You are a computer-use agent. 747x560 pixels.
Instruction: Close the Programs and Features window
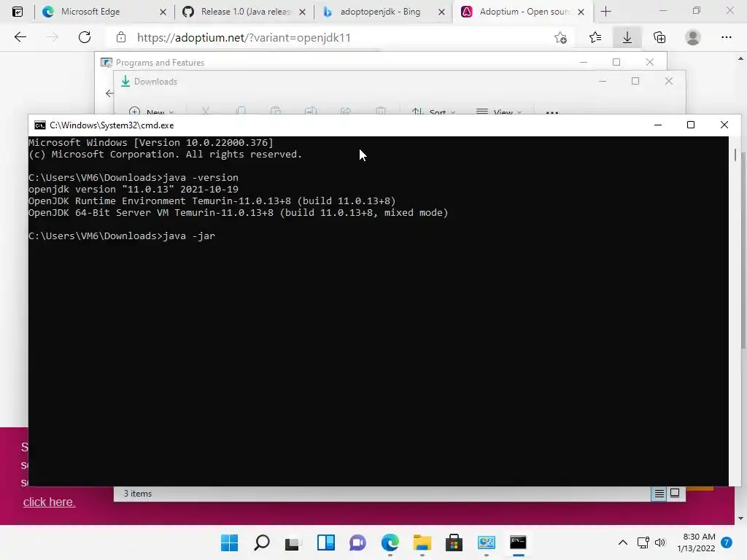649,63
